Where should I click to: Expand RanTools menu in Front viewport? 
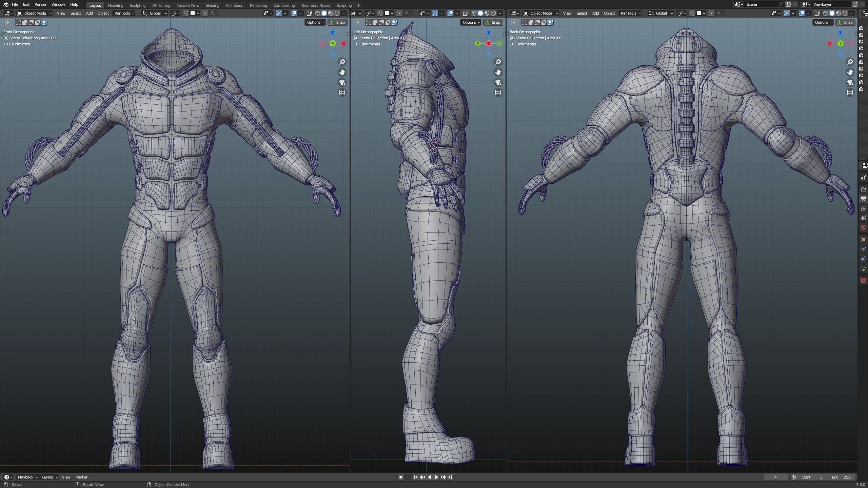pos(124,13)
